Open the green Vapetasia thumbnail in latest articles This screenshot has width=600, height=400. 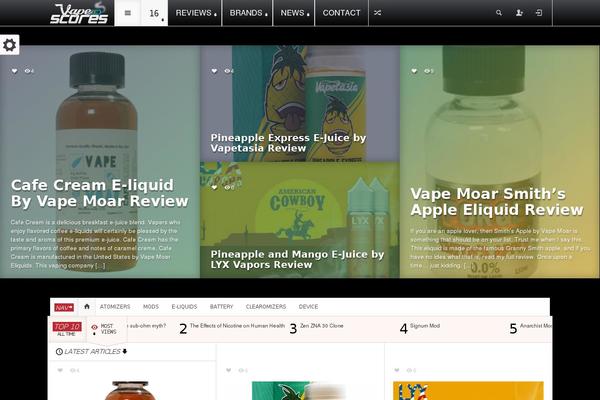298,390
